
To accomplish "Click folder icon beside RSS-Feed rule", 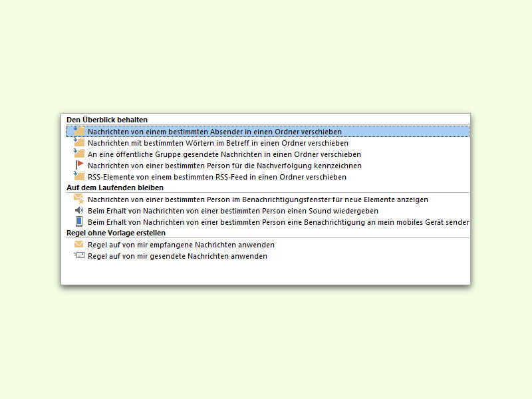I will [x=79, y=176].
